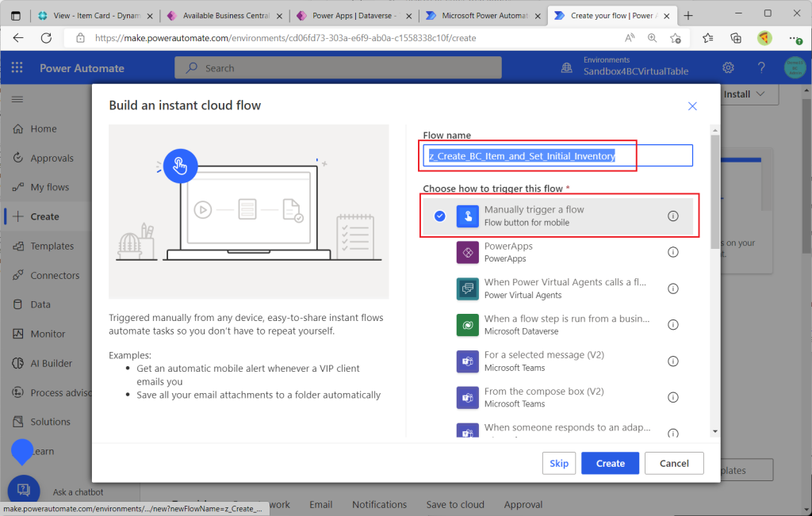Screen dimensions: 812x516
Task: Toggle the Manually trigger a flow radio
Action: [x=439, y=216]
